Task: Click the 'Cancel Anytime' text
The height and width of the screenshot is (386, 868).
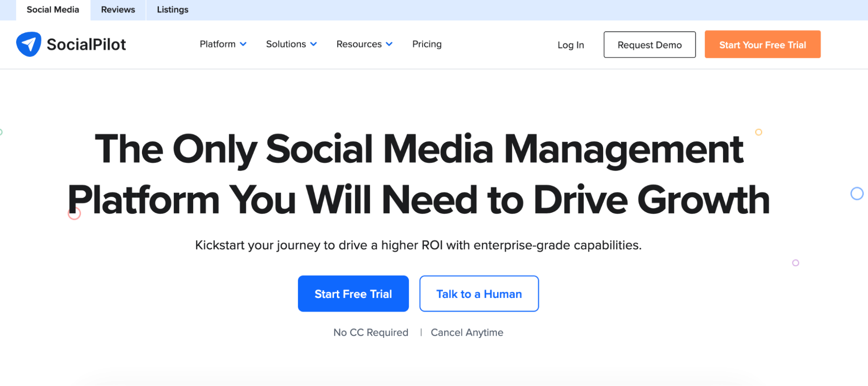Action: [467, 333]
